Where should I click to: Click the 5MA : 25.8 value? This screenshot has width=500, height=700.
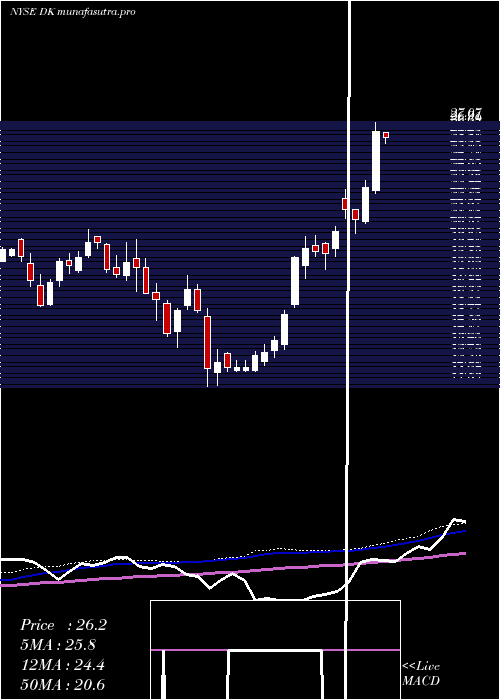[58, 645]
